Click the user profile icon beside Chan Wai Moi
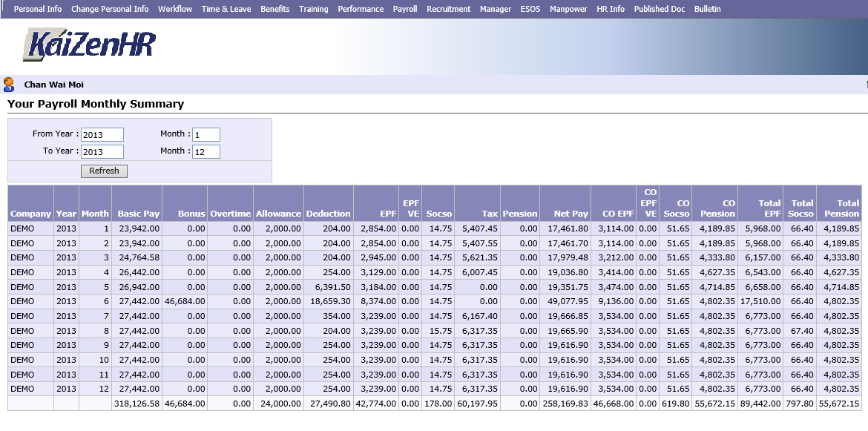Image resolution: width=868 pixels, height=431 pixels. tap(9, 82)
